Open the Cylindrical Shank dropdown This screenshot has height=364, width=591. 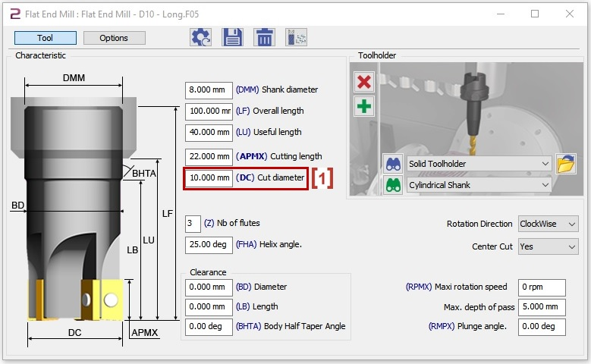(x=479, y=185)
